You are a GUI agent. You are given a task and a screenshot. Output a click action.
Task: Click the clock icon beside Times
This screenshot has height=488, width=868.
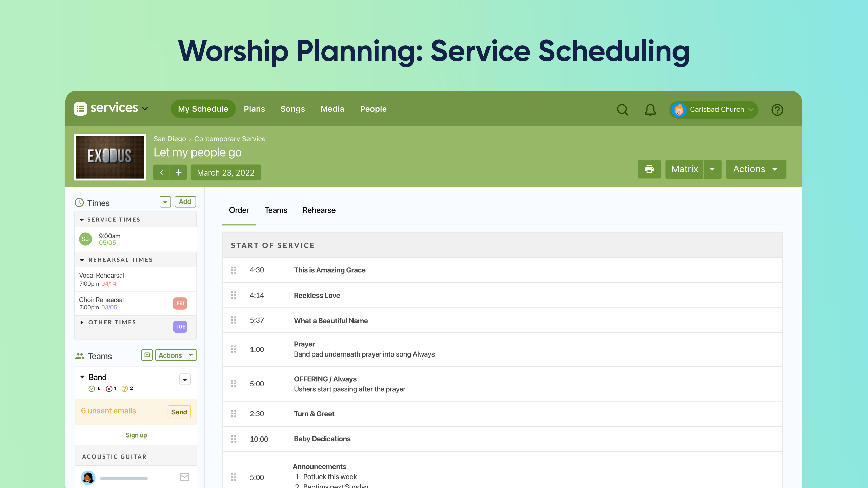[79, 202]
